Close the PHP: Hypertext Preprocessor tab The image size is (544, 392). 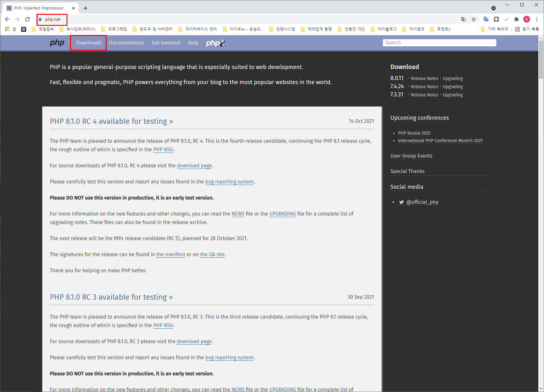[73, 8]
